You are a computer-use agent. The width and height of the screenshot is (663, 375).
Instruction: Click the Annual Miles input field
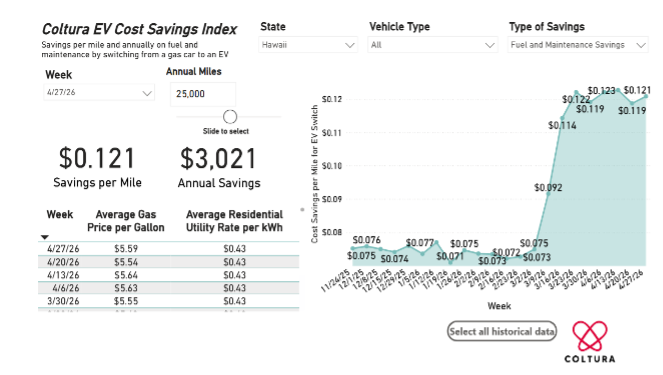(203, 94)
